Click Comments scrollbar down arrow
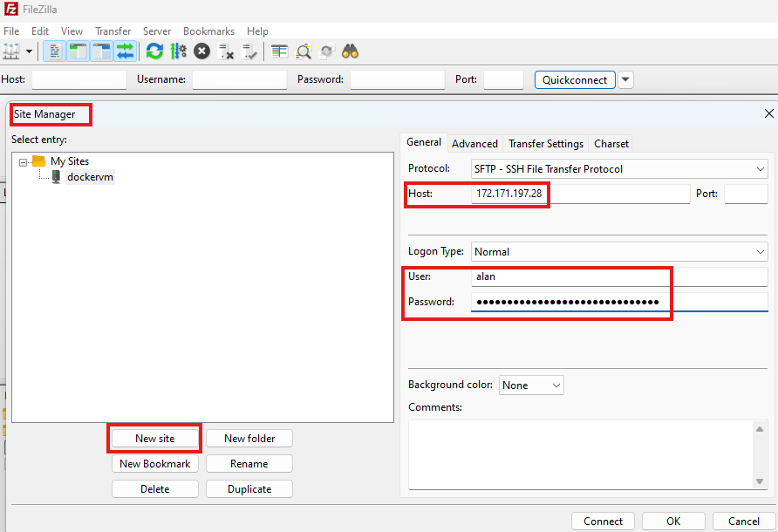 759,481
